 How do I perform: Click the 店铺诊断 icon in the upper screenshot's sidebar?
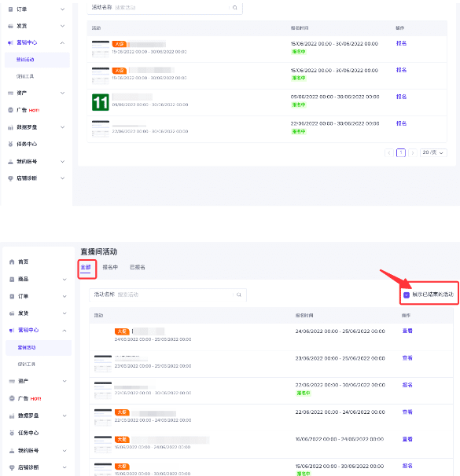coord(11,178)
